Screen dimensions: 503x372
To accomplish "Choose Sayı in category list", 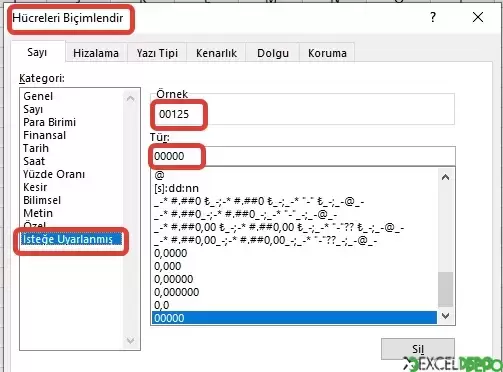I will (33, 109).
